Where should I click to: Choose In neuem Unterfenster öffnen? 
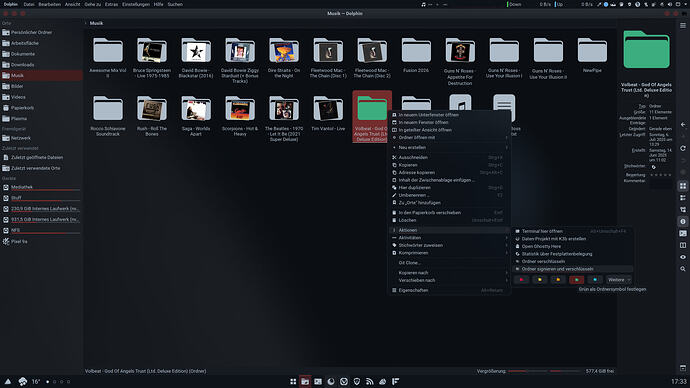[449, 115]
